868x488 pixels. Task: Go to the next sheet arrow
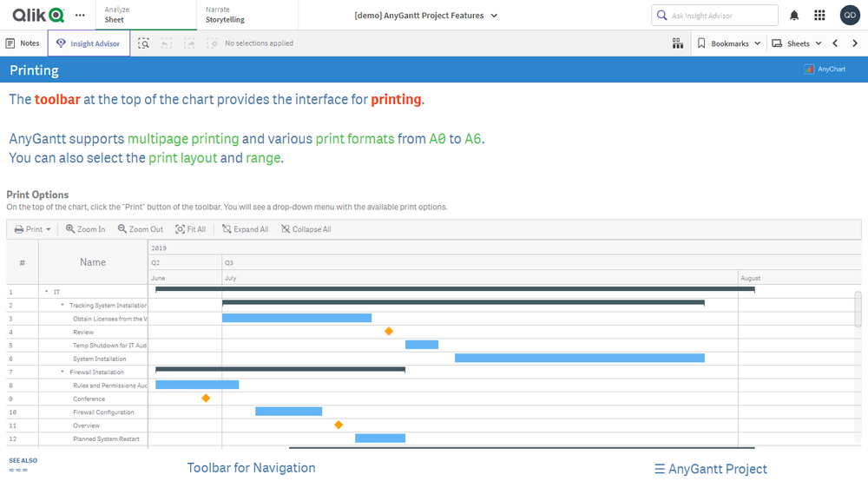coord(855,43)
